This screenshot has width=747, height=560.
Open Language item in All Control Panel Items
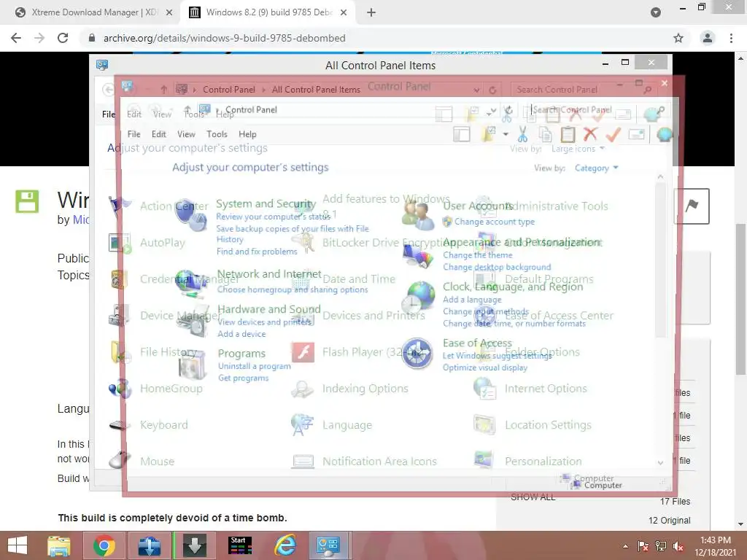(x=332, y=425)
